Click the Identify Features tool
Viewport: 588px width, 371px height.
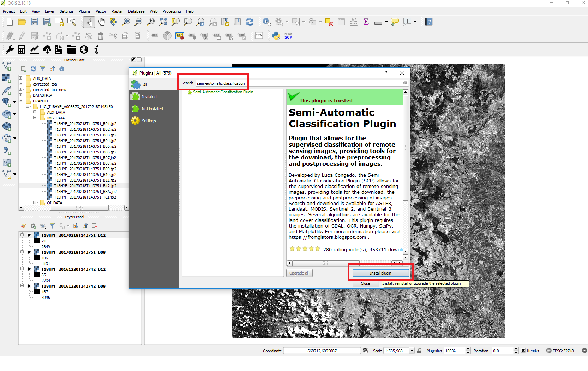click(266, 22)
